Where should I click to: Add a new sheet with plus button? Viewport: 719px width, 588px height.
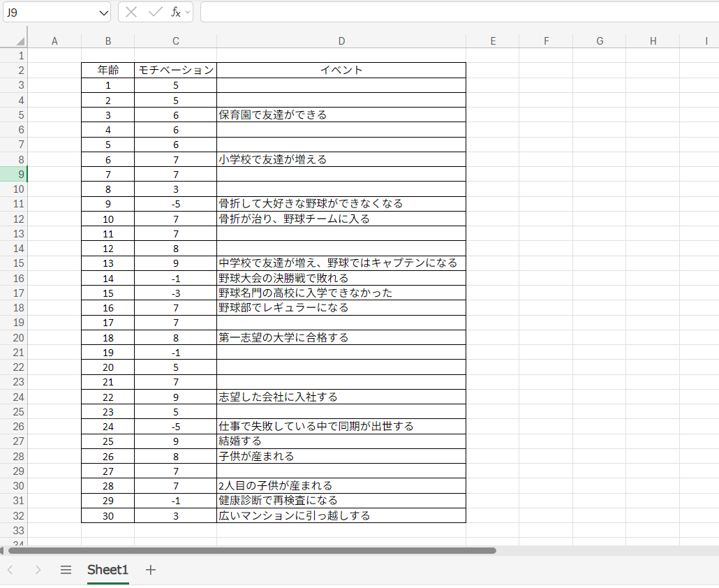pyautogui.click(x=151, y=570)
